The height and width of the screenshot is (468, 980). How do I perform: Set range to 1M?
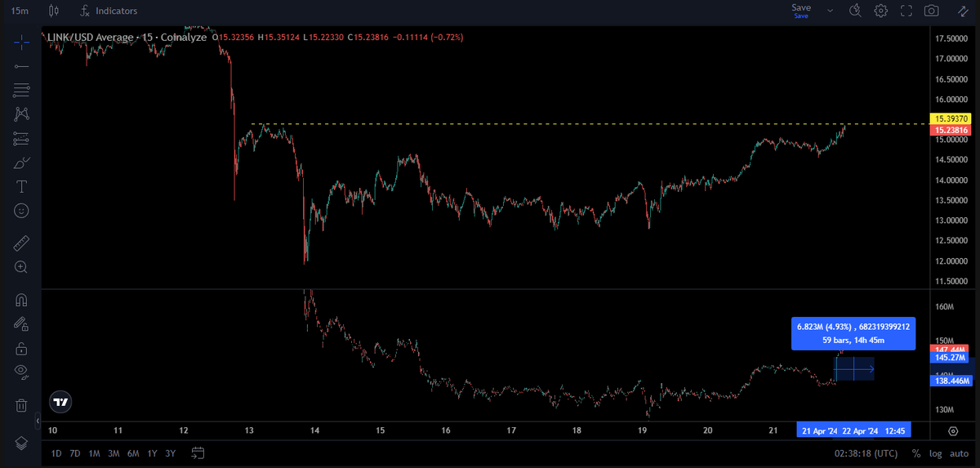pyautogui.click(x=95, y=453)
